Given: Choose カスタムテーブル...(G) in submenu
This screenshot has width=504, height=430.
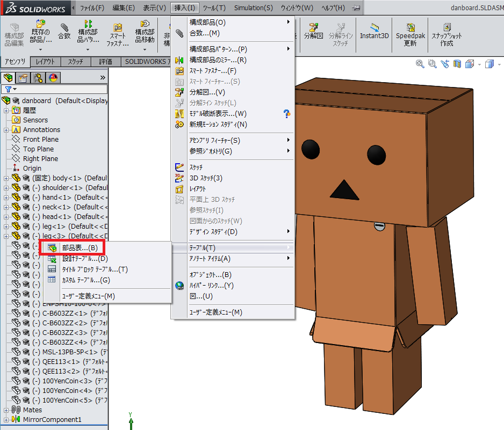Looking at the screenshot, I should click(x=86, y=280).
